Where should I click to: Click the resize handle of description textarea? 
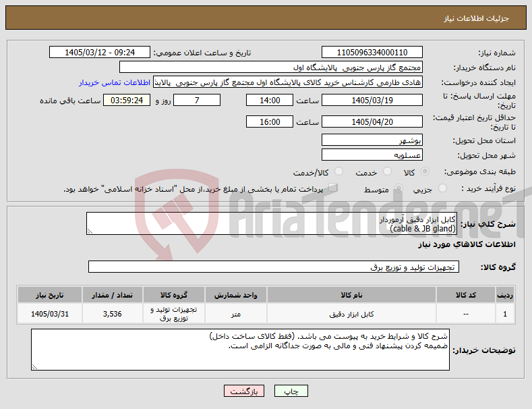tap(90, 231)
